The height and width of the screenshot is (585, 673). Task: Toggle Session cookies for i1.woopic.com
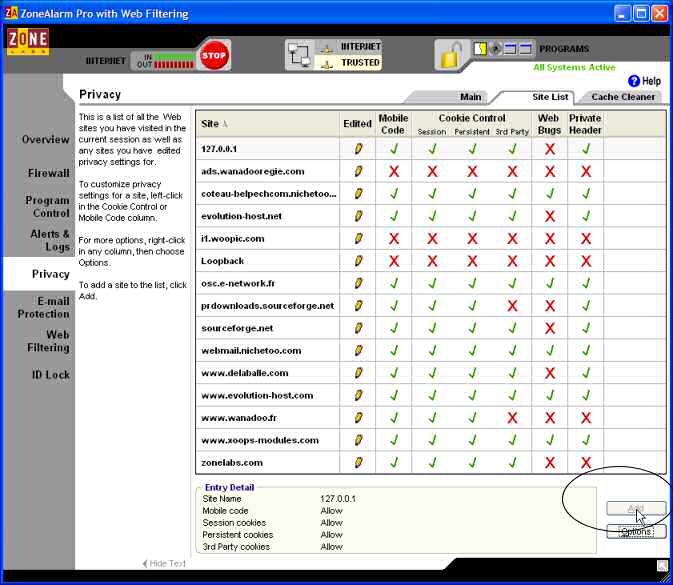[432, 239]
